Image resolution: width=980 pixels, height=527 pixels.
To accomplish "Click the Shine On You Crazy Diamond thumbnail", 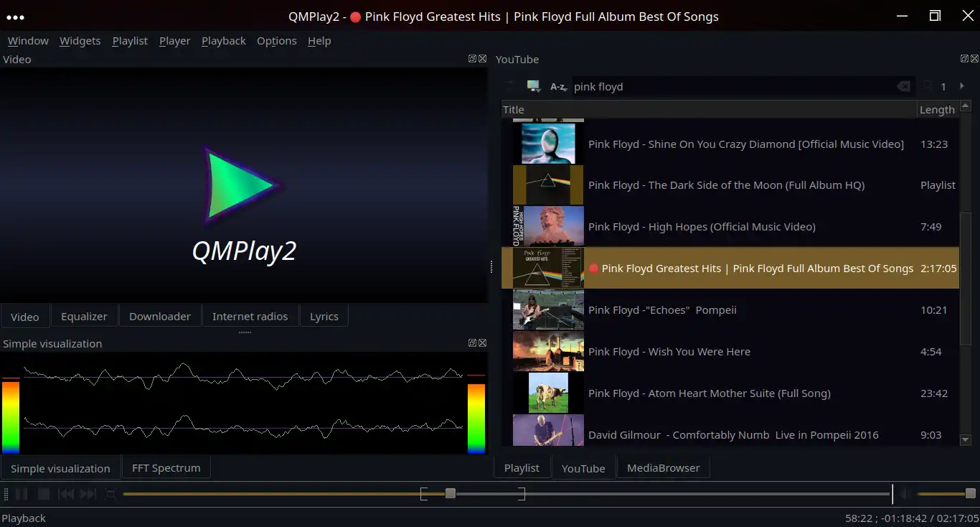I will click(x=548, y=144).
